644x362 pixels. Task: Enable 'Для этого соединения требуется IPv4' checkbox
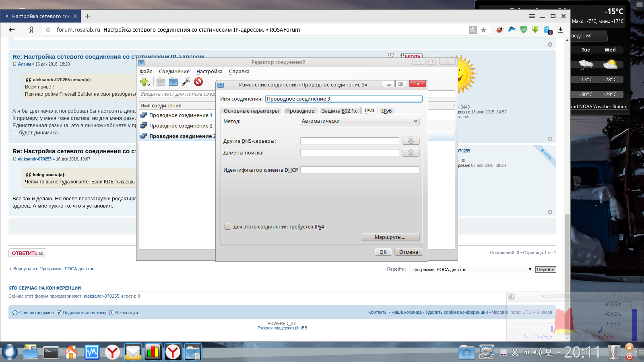[x=227, y=226]
